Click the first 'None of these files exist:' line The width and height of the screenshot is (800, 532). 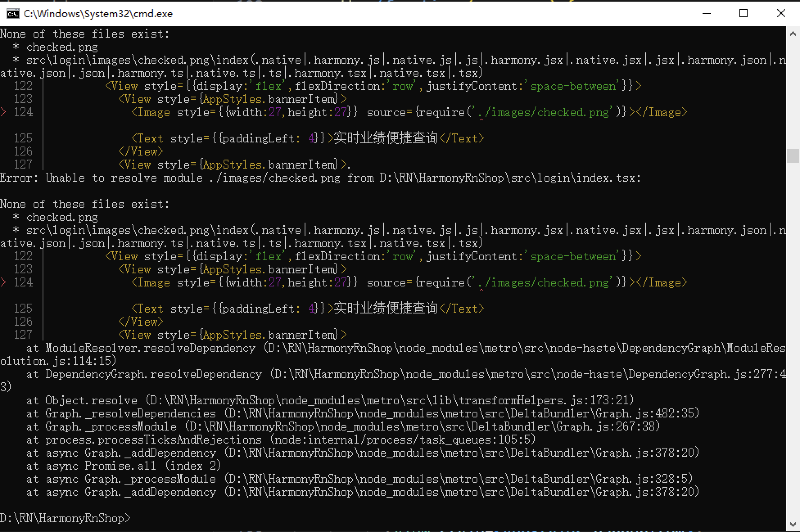click(x=84, y=34)
